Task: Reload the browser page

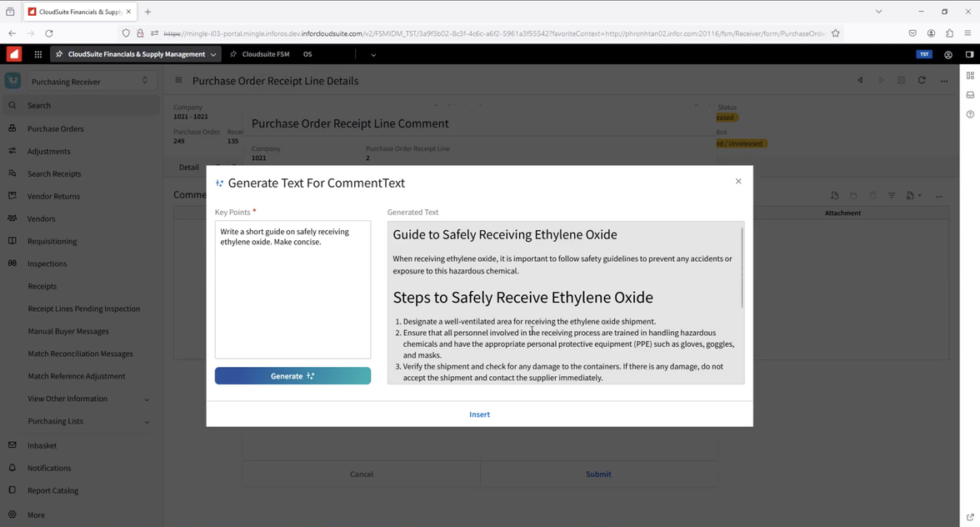Action: [48, 33]
